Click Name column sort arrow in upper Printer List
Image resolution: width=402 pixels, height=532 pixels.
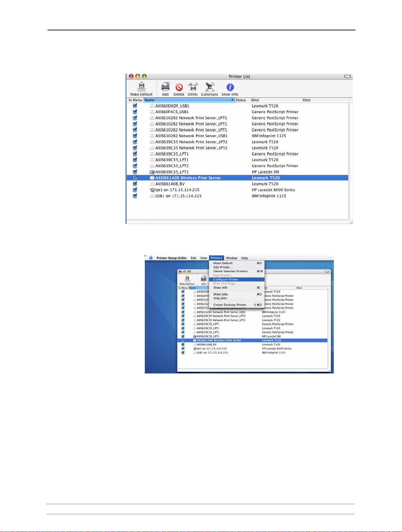click(232, 100)
